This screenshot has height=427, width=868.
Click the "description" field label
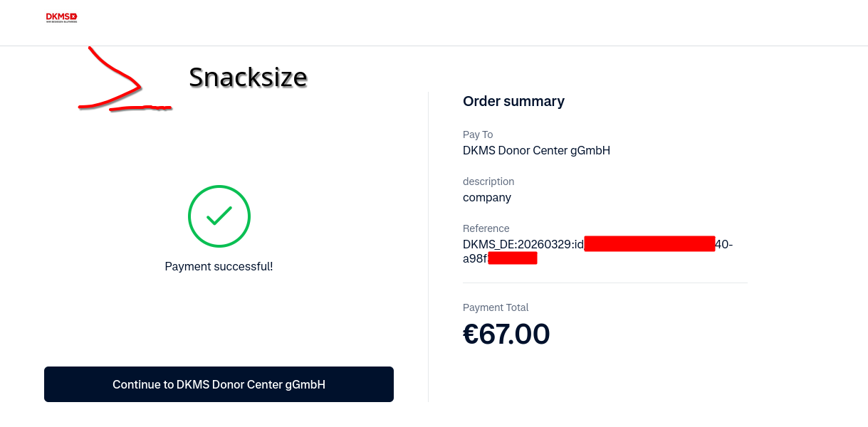click(488, 181)
